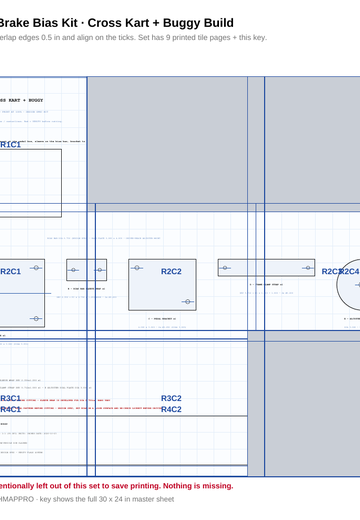
Task: Select the small two-hole strap part right of R2C1
Action: pos(87,270)
